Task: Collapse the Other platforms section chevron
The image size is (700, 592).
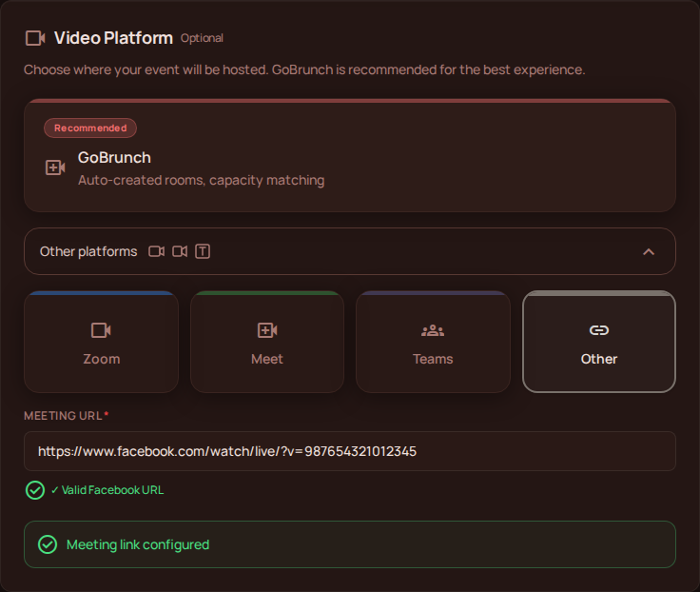Action: click(x=649, y=252)
